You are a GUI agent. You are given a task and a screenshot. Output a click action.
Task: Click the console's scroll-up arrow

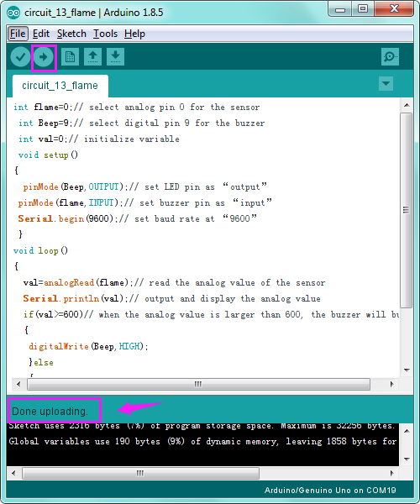[x=407, y=431]
